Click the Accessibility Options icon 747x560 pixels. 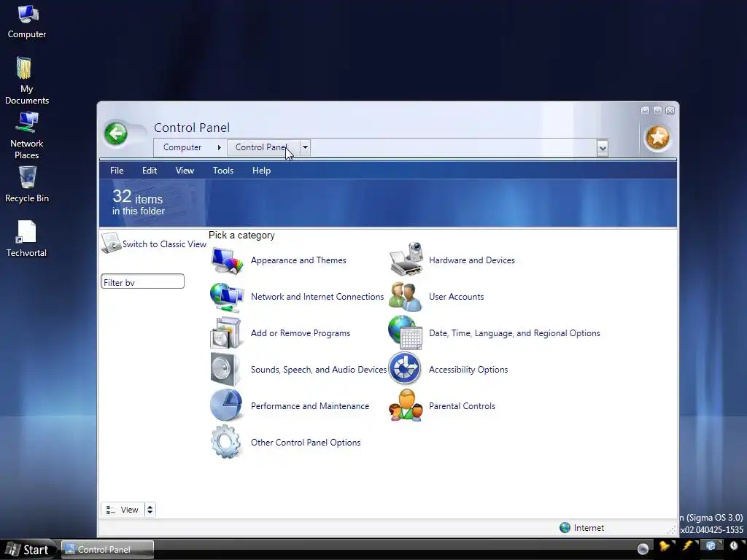coord(405,369)
